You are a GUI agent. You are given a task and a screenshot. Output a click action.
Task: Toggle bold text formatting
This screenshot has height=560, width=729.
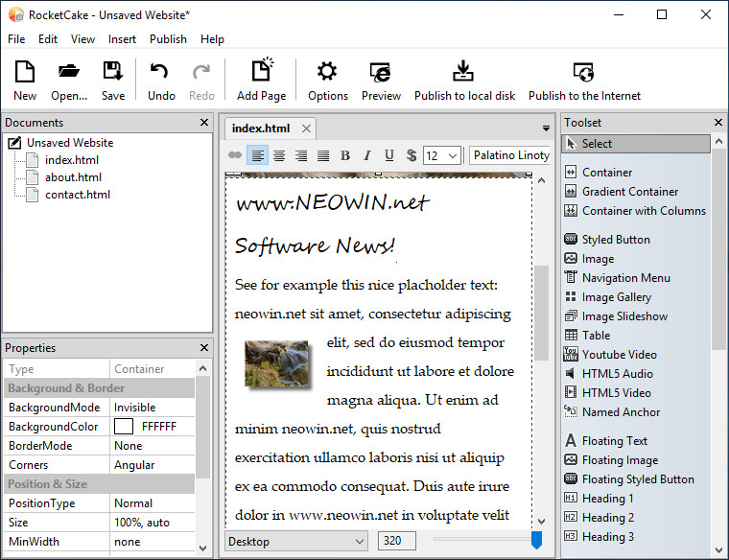click(345, 155)
